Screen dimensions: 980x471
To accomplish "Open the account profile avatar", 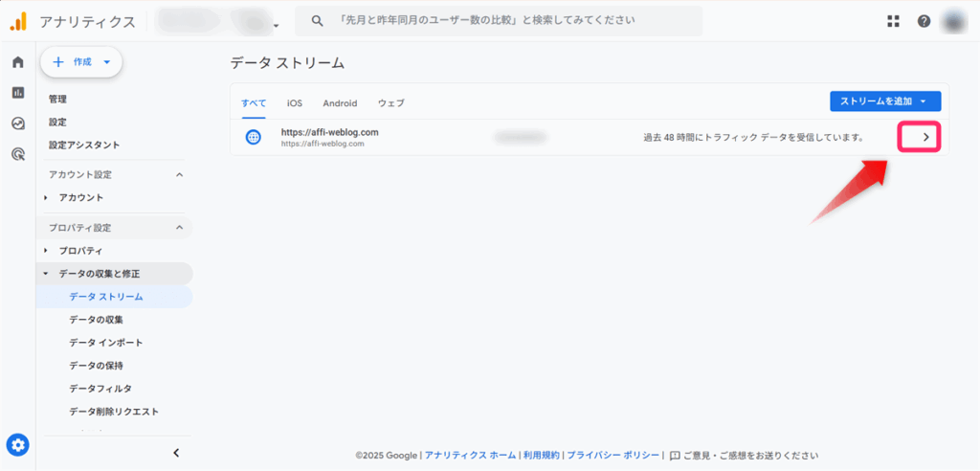I will coord(954,21).
